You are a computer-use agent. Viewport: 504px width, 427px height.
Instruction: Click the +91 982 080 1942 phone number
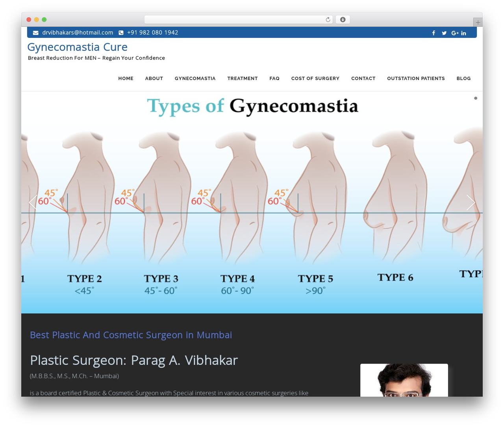coord(153,33)
